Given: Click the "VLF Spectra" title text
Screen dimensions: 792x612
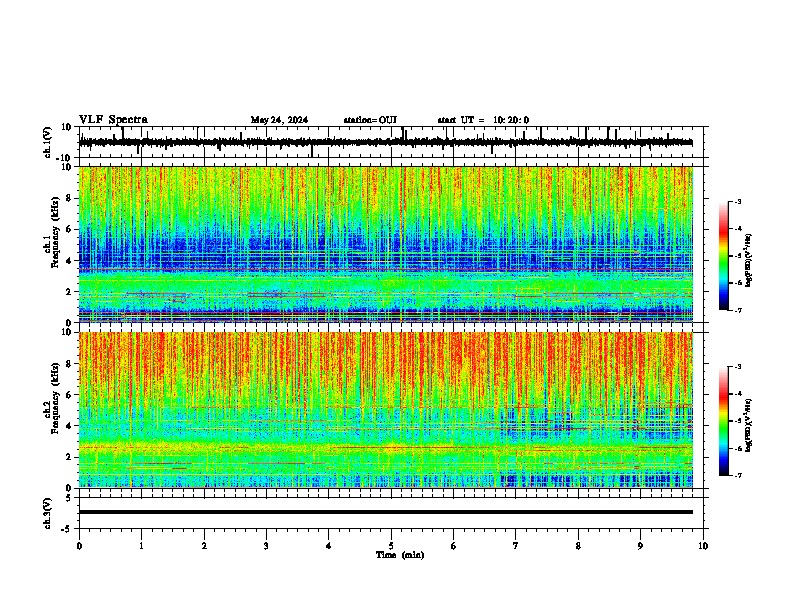Looking at the screenshot, I should pos(113,120).
